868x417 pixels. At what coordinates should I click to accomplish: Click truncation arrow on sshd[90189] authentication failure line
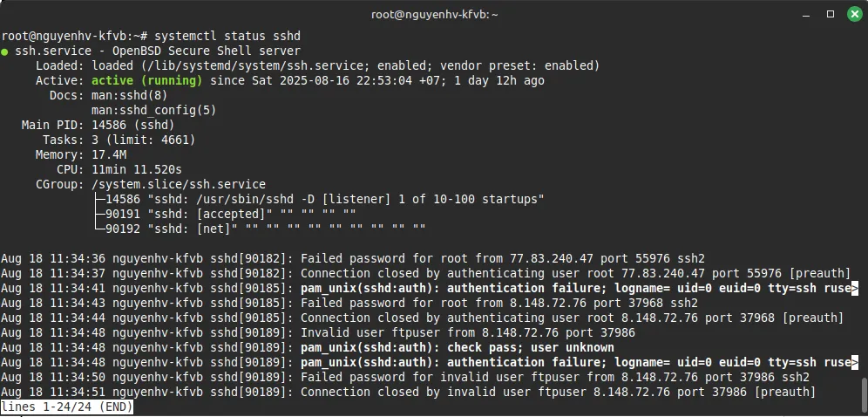click(855, 362)
